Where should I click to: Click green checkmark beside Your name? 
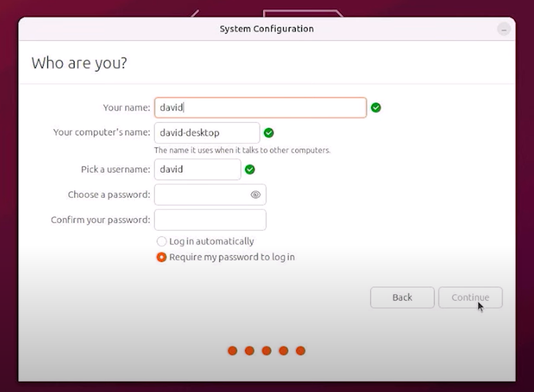pyautogui.click(x=376, y=108)
